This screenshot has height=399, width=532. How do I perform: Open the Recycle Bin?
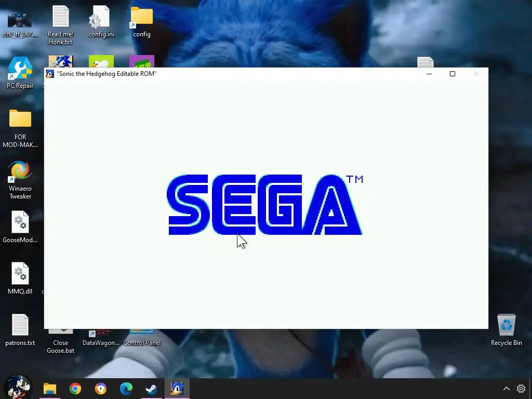[x=506, y=330]
